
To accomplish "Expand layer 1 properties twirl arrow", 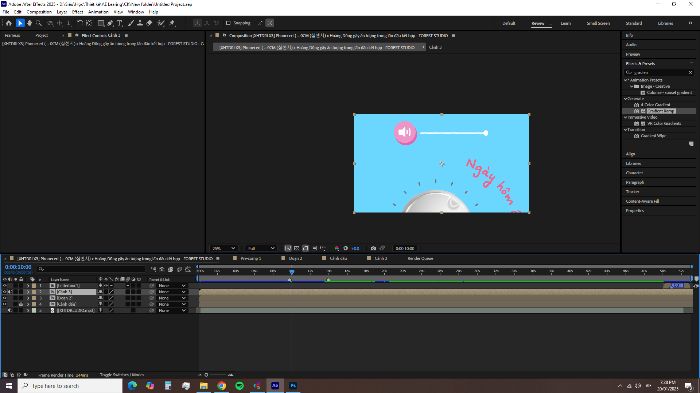I will tap(28, 285).
